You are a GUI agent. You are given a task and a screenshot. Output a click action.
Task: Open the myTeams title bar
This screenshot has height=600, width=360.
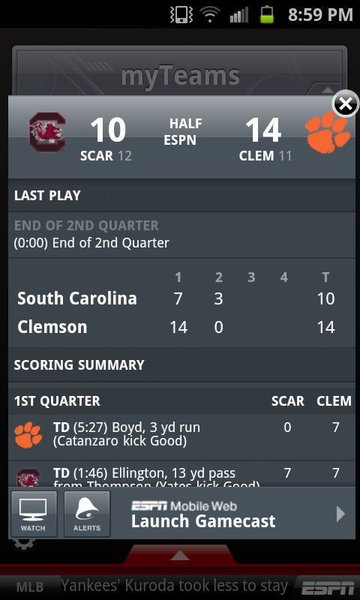180,77
